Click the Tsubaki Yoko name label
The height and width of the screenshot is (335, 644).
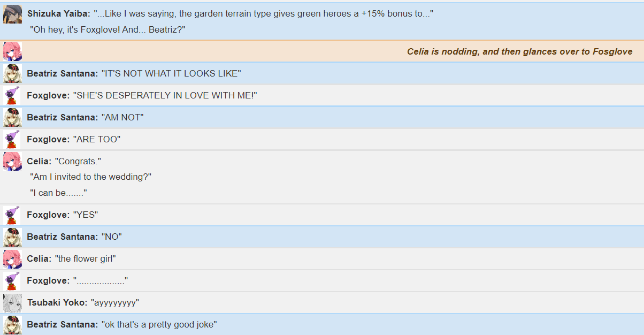click(57, 302)
